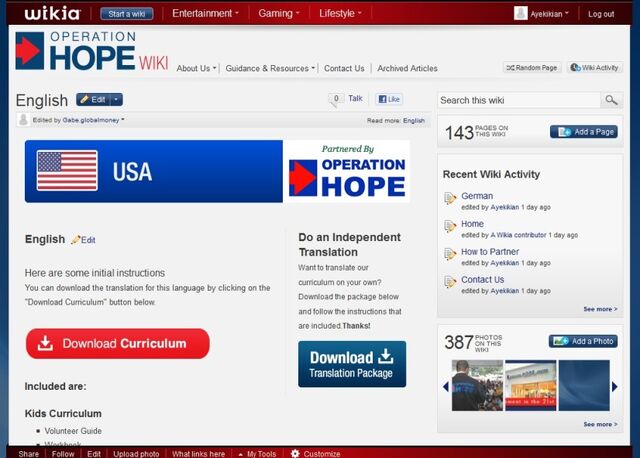Click the previous photo arrow

click(x=446, y=387)
